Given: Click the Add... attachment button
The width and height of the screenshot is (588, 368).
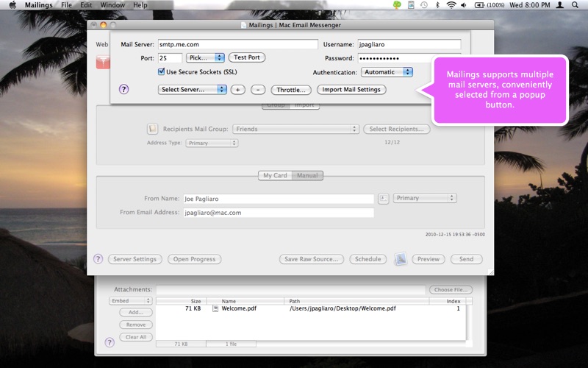Looking at the screenshot, I should point(136,312).
